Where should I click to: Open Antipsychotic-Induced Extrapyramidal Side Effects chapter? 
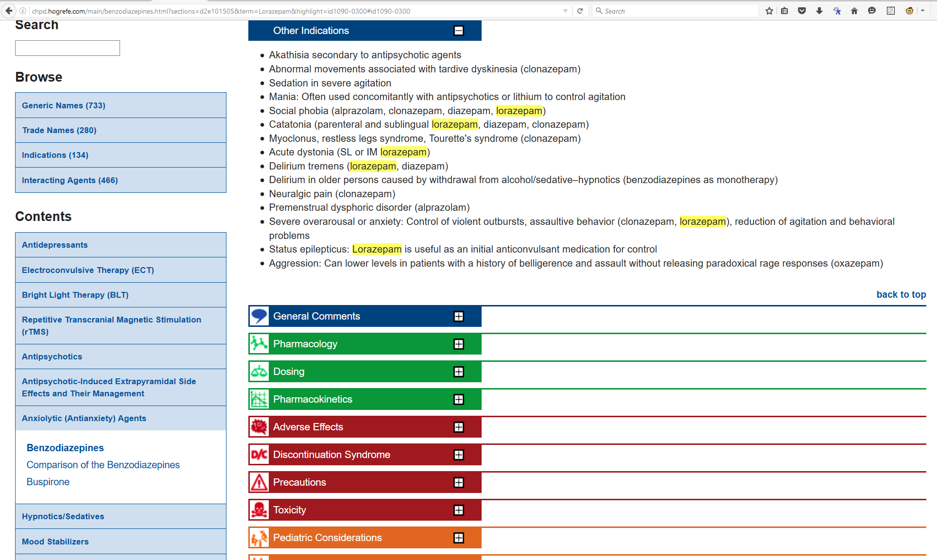pyautogui.click(x=121, y=387)
